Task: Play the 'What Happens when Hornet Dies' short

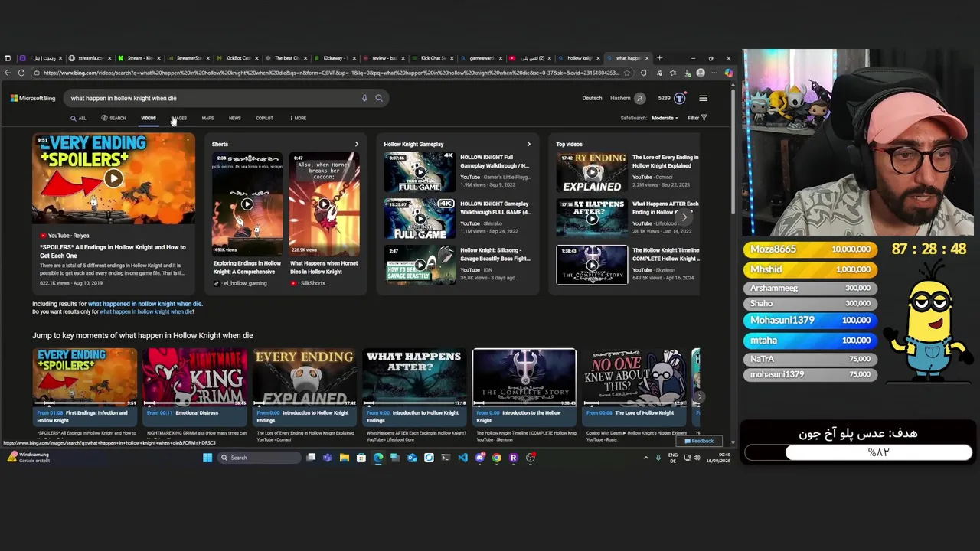Action: (324, 204)
